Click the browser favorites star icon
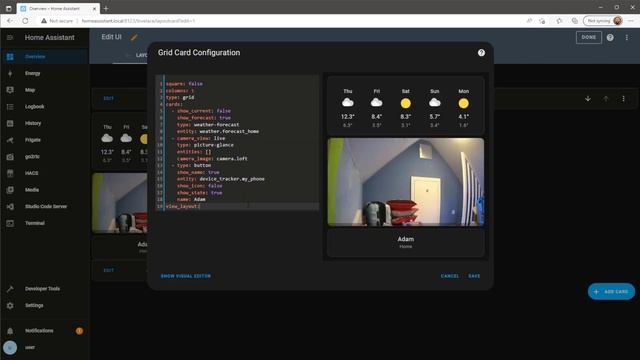This screenshot has height=360, width=640. (x=542, y=21)
